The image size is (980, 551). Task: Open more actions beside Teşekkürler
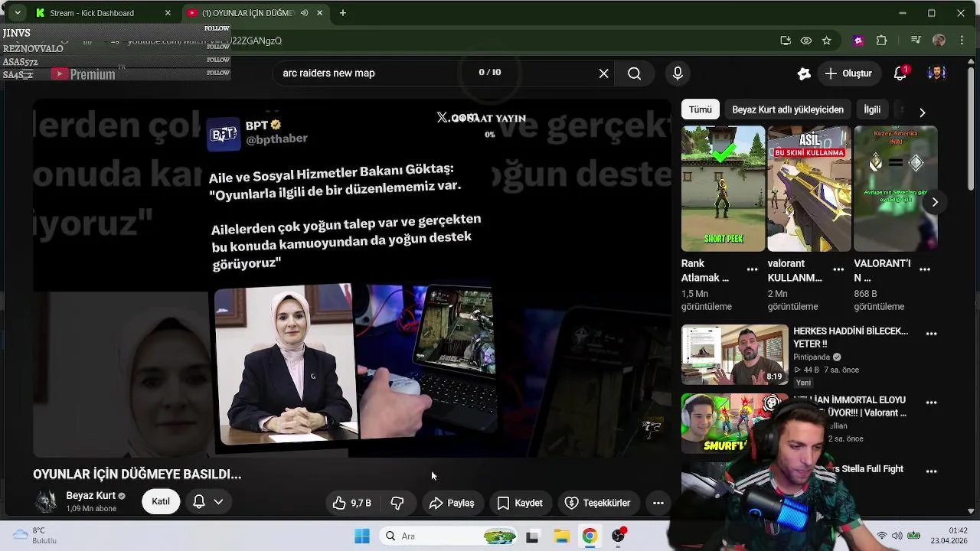click(658, 503)
